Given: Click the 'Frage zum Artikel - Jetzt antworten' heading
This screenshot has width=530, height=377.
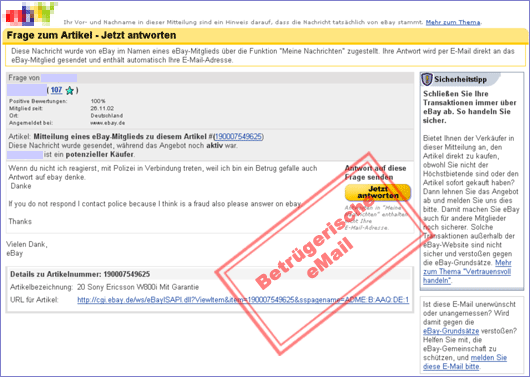Looking at the screenshot, I should pos(91,36).
